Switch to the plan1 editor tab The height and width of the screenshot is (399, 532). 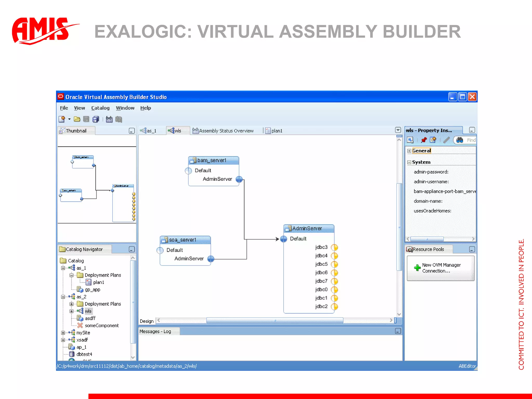coord(274,131)
